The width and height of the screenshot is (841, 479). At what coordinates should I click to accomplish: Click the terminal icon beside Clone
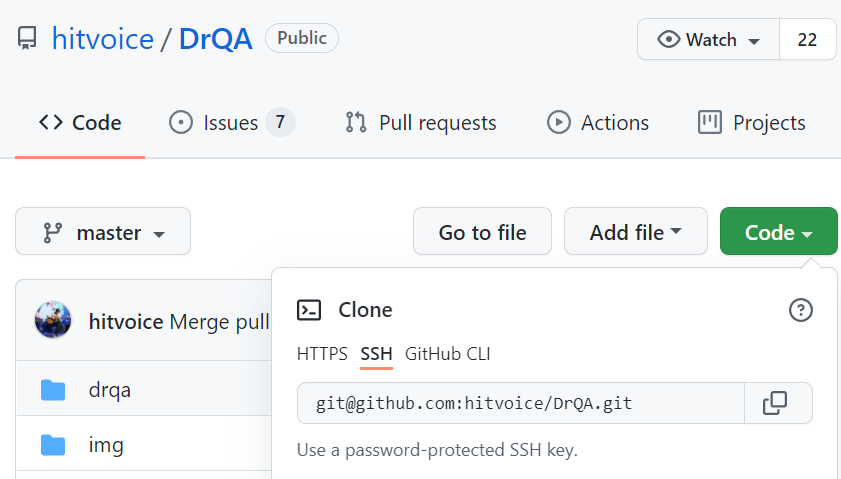309,310
